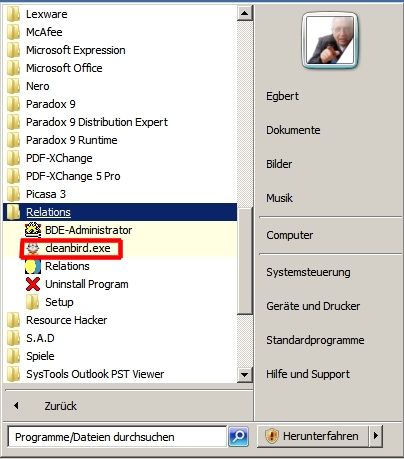Start the Relations application shortcut
The width and height of the screenshot is (404, 459).
coord(67,266)
